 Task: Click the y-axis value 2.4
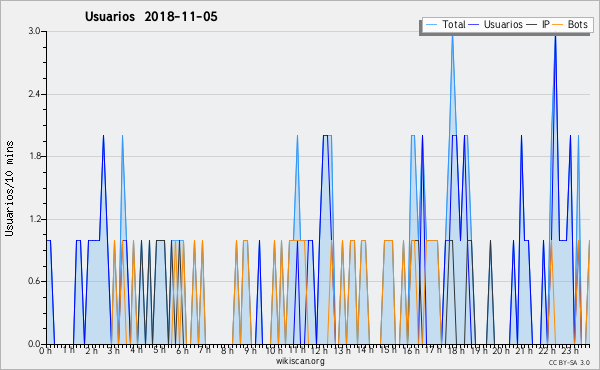point(34,94)
